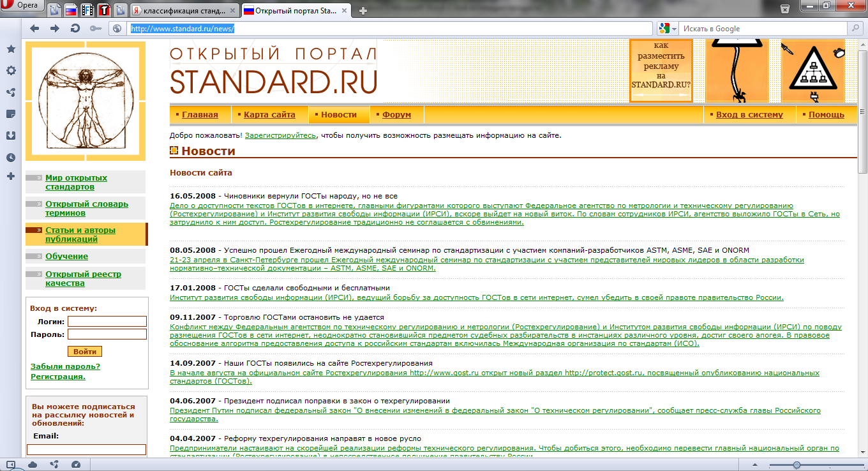The width and height of the screenshot is (868, 471).
Task: Open 'Открытый реестр качества' sidebar link
Action: click(x=83, y=279)
